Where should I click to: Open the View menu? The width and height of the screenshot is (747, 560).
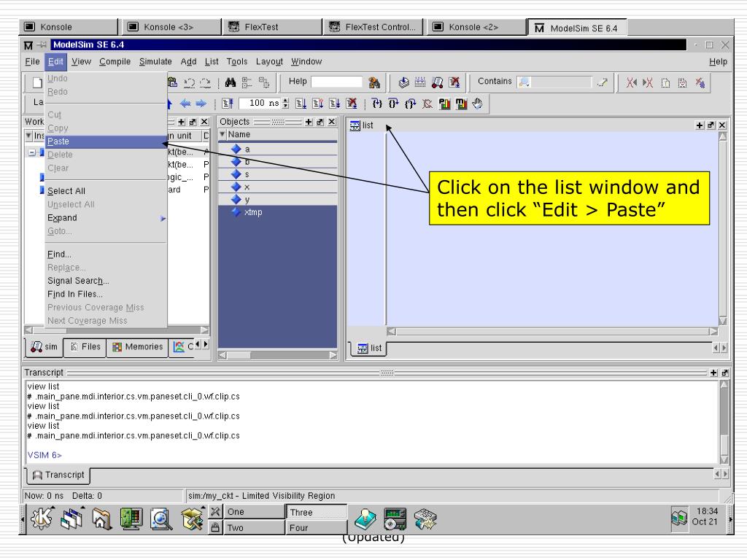(x=82, y=62)
